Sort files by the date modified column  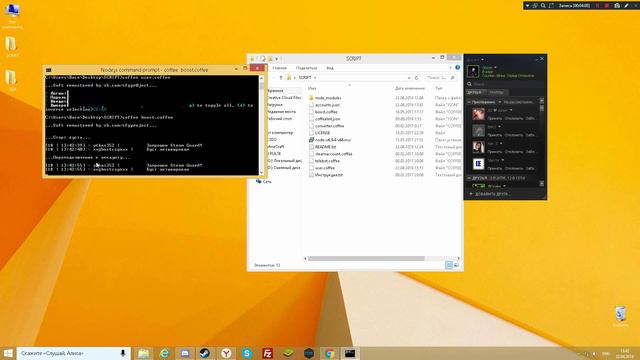(410, 88)
